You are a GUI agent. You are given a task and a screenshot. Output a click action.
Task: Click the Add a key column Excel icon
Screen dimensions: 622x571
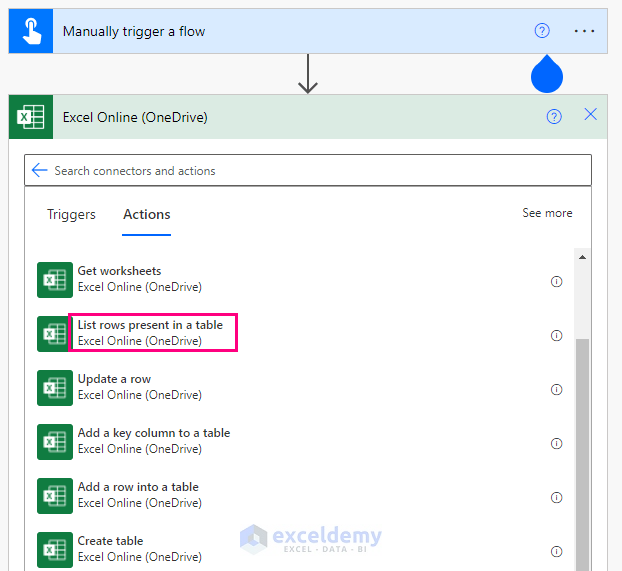(55, 442)
